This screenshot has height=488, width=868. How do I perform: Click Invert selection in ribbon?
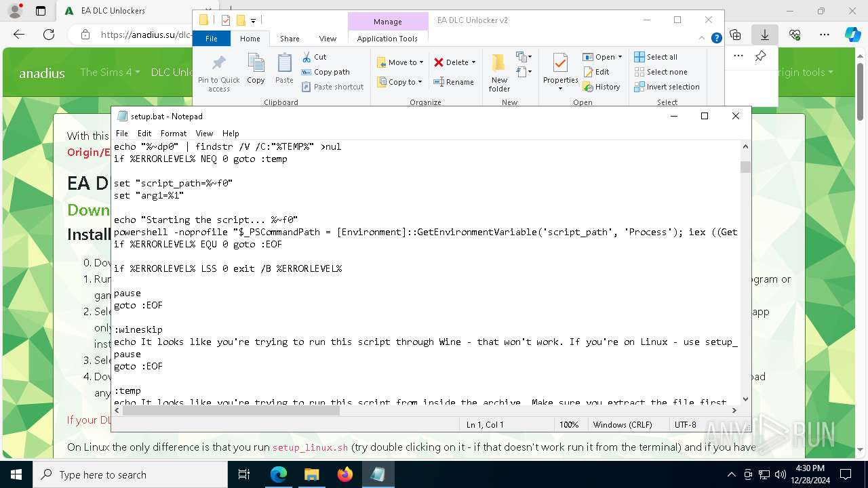667,87
